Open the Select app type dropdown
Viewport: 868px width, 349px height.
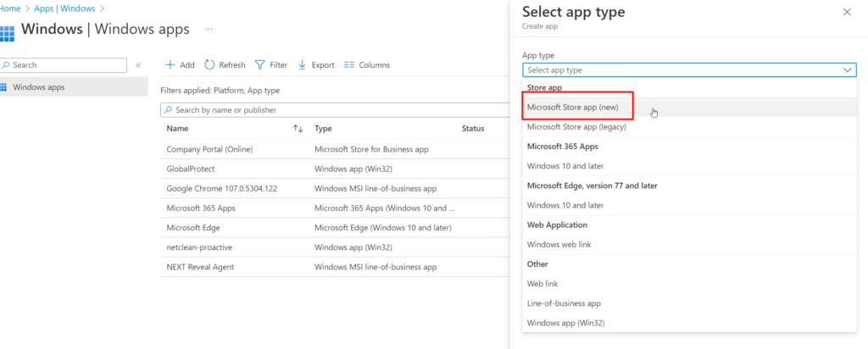point(689,70)
